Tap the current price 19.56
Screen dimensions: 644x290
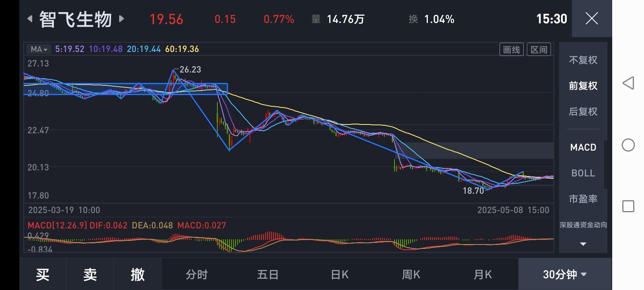[x=166, y=19]
